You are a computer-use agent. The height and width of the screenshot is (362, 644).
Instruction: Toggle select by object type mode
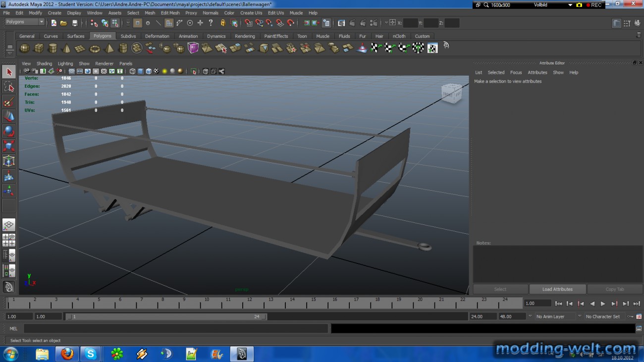click(105, 23)
